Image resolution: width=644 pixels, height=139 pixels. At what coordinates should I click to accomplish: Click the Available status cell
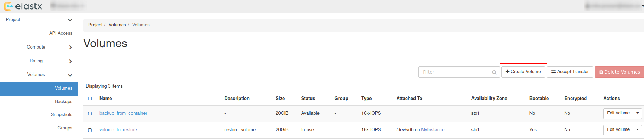point(310,113)
